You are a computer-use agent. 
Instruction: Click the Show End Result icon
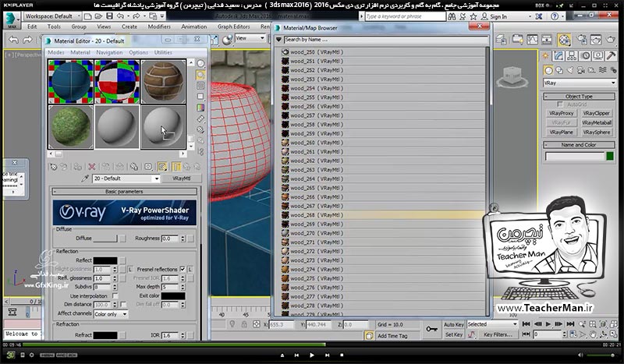[x=176, y=167]
